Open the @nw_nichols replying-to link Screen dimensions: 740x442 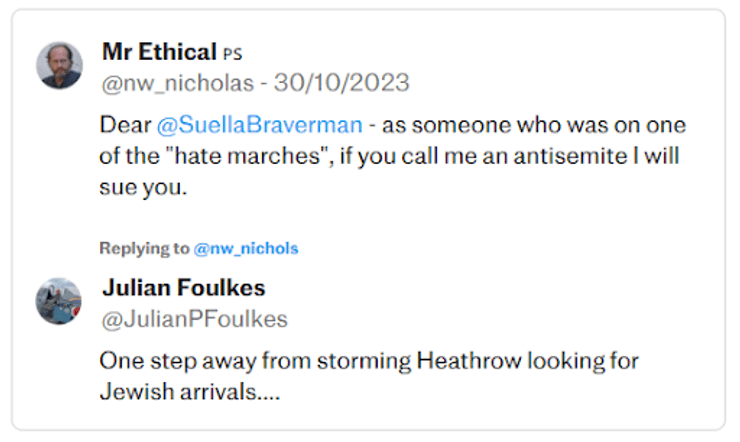point(245,248)
